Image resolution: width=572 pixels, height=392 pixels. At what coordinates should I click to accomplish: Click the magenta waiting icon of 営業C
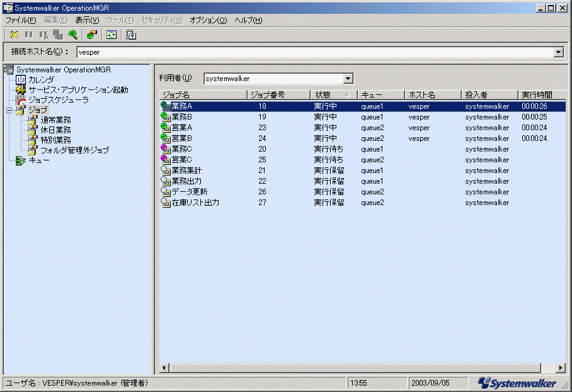pyautogui.click(x=166, y=160)
